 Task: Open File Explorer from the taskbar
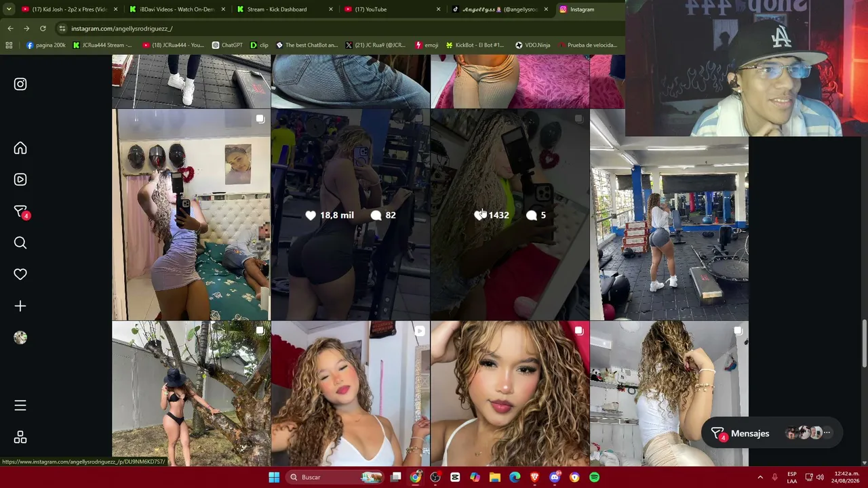tap(495, 477)
